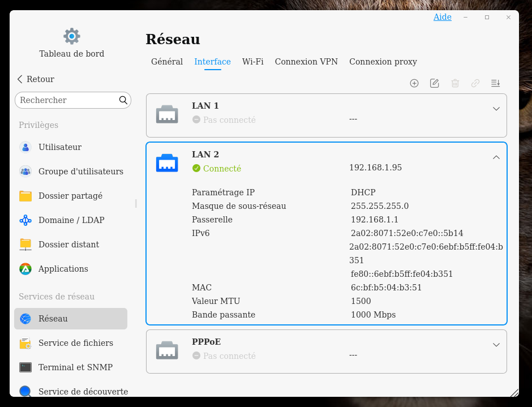Click the add interface plus icon
This screenshot has height=407, width=532.
click(x=414, y=83)
